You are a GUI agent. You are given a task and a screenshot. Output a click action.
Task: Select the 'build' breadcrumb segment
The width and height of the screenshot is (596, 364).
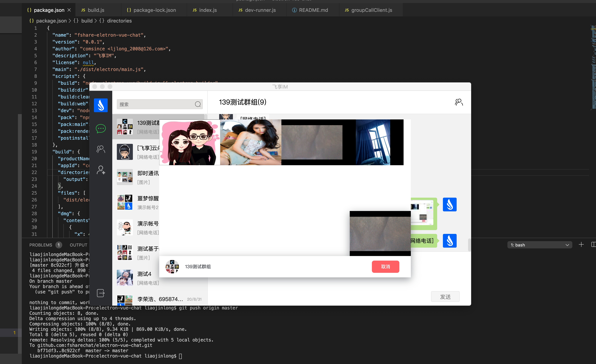(x=87, y=21)
